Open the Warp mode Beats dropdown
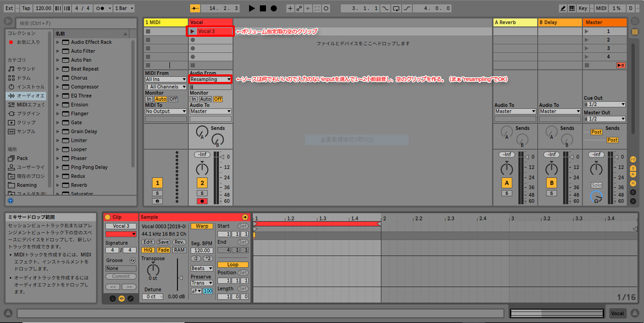 point(201,268)
